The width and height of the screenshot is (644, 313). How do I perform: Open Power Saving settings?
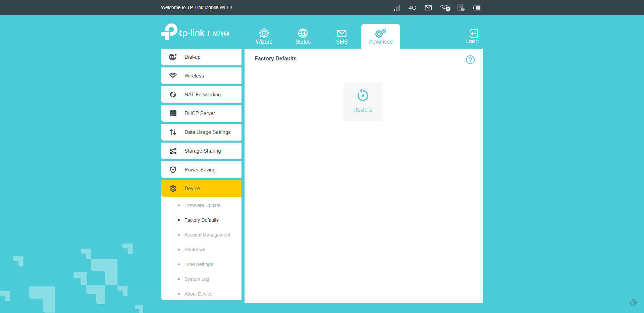[x=201, y=170]
